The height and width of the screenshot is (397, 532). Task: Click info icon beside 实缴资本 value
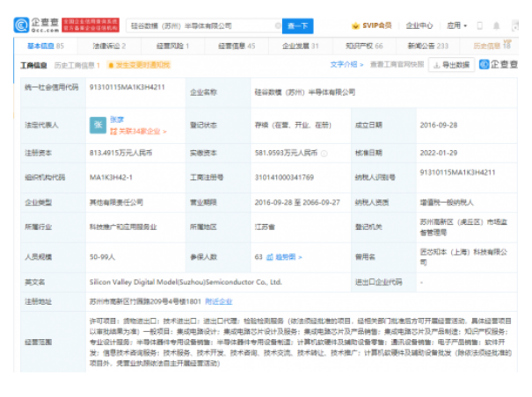click(324, 154)
